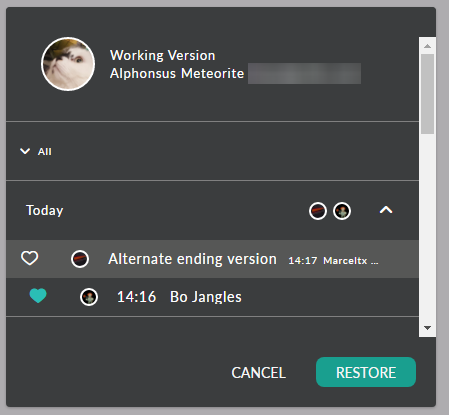This screenshot has width=449, height=415.
Task: Unfavorite the 14:16 Bo Jangles version
Action: click(x=38, y=296)
